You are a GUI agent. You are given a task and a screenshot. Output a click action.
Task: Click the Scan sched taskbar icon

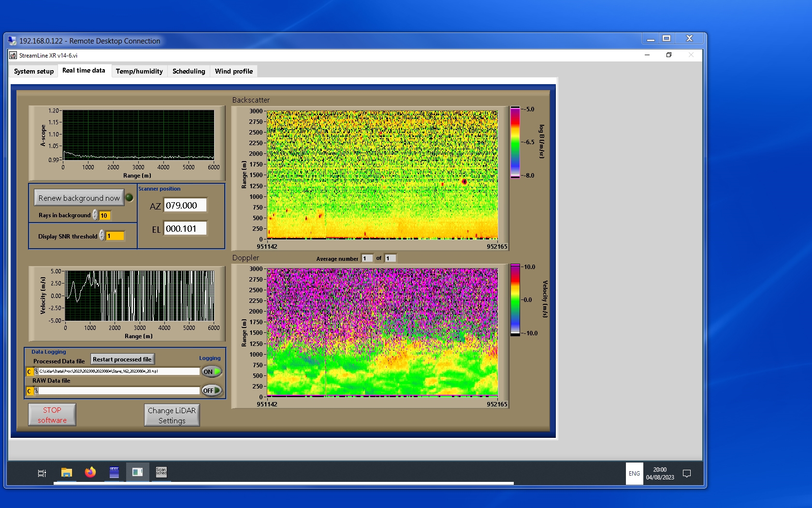161,472
